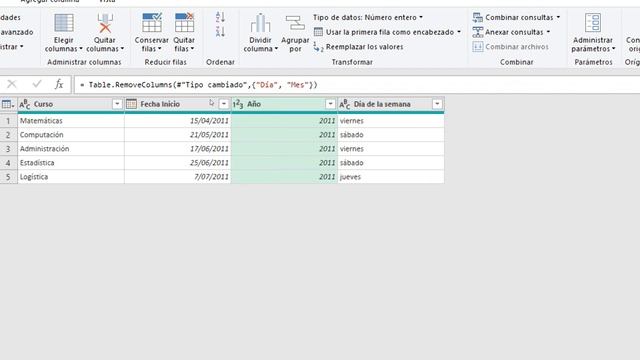Click Año value 2011 in Matemáticas row

point(284,121)
